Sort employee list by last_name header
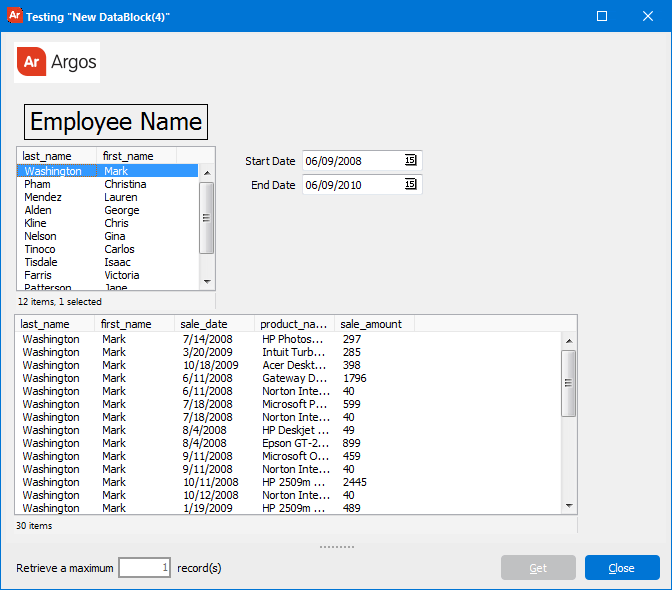Viewport: 672px width, 590px height. 57,156
